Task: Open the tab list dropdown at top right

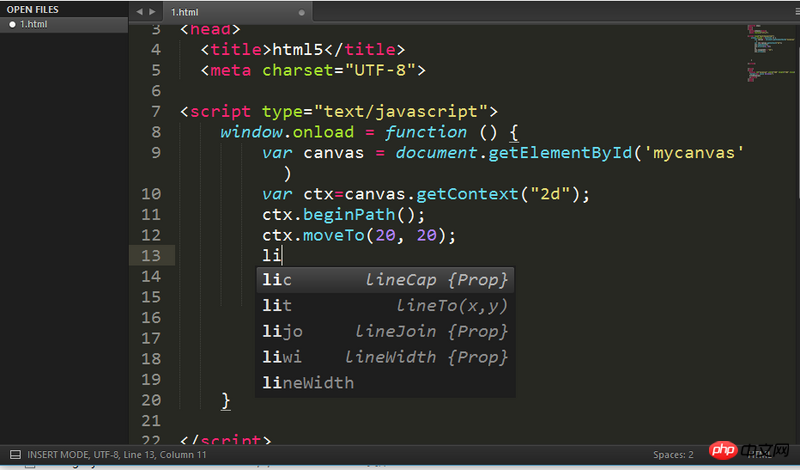Action: pyautogui.click(x=797, y=12)
